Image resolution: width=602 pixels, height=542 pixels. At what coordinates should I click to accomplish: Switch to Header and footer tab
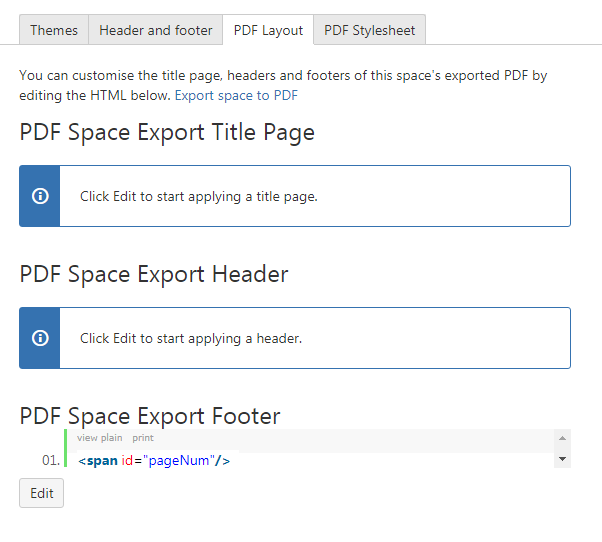tap(155, 30)
